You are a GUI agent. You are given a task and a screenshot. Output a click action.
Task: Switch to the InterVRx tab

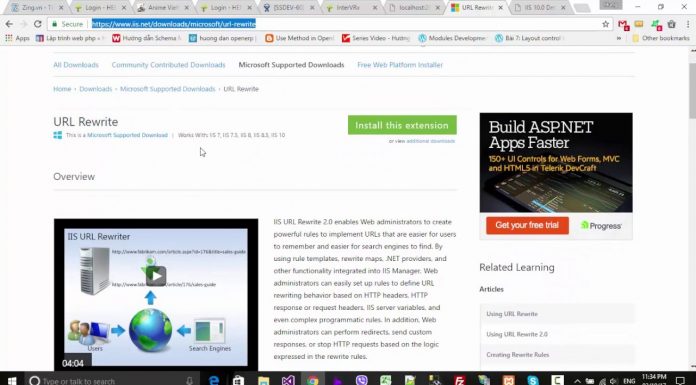click(x=351, y=8)
